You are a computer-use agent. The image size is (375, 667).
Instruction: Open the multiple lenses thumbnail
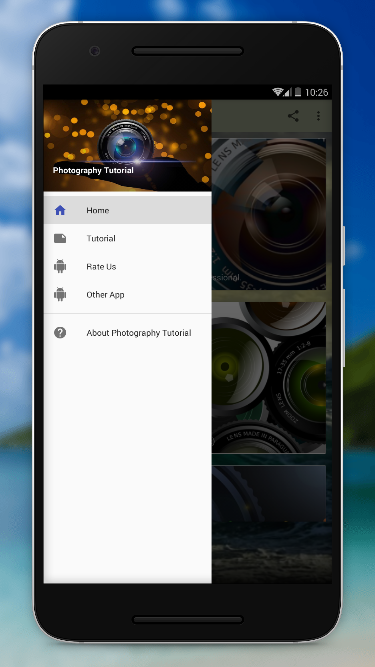[269, 377]
